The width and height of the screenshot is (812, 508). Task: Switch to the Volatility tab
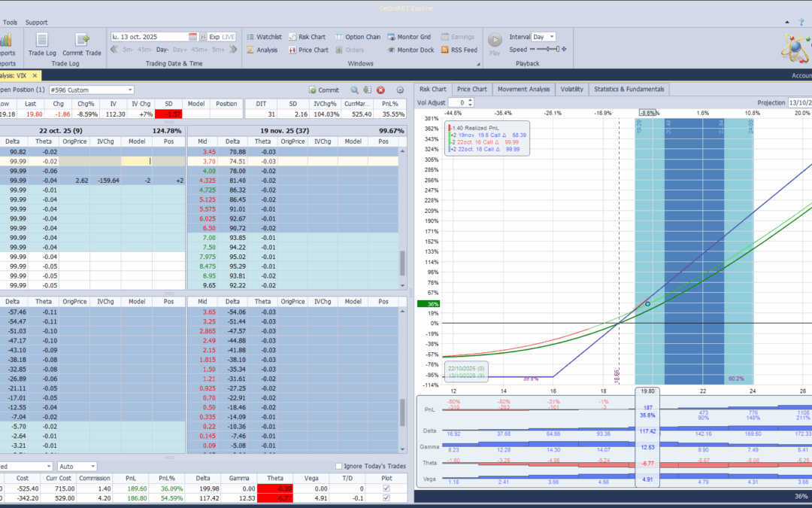click(571, 89)
